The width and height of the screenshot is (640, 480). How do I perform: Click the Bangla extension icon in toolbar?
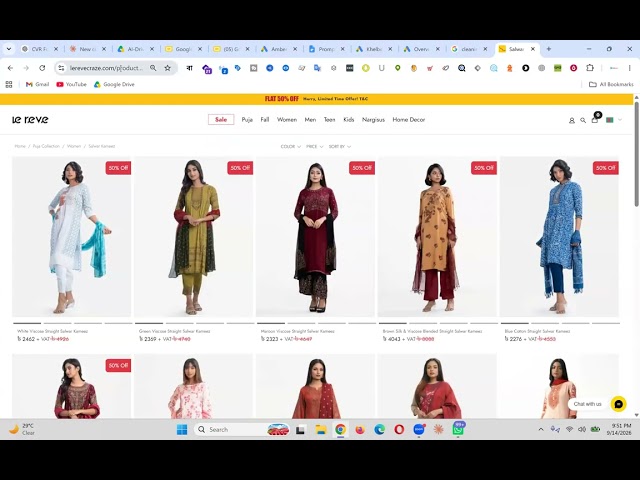(x=189, y=68)
